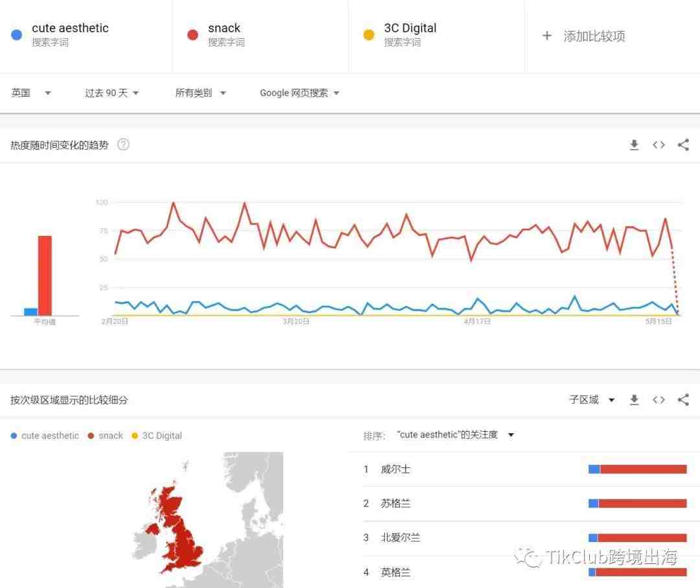The height and width of the screenshot is (588, 700).
Task: Click 添加比较项 to add a term
Action: [594, 36]
